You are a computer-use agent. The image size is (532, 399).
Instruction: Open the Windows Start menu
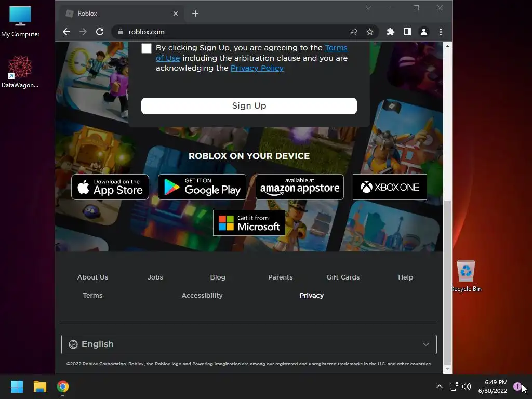tap(17, 387)
